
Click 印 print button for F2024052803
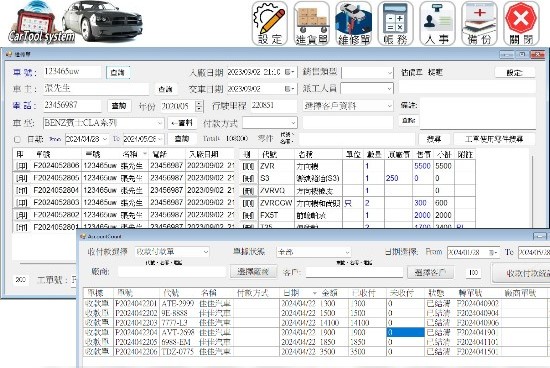[21, 202]
